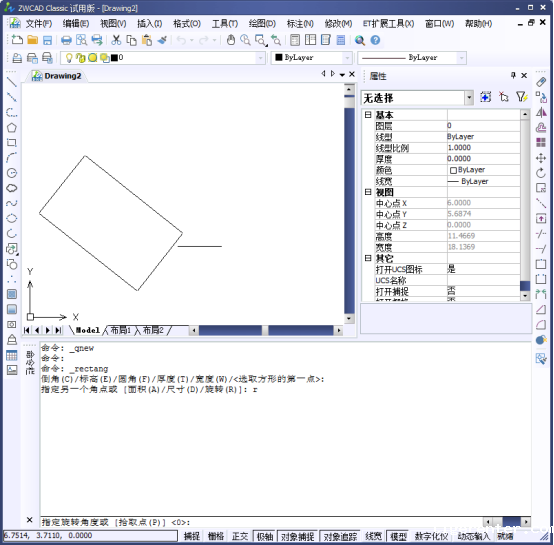
Task: Click the 数字化仪 tablet button in status bar
Action: click(431, 537)
